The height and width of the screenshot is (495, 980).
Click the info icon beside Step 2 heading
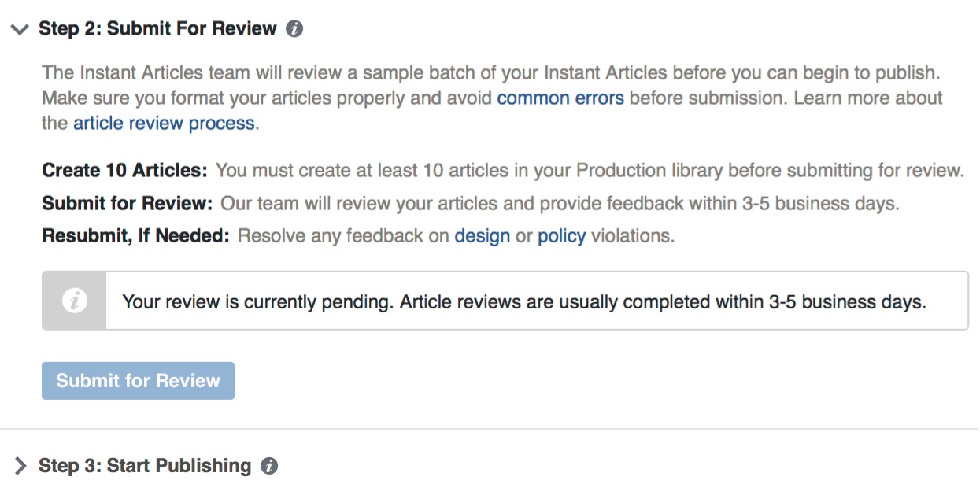tap(294, 29)
